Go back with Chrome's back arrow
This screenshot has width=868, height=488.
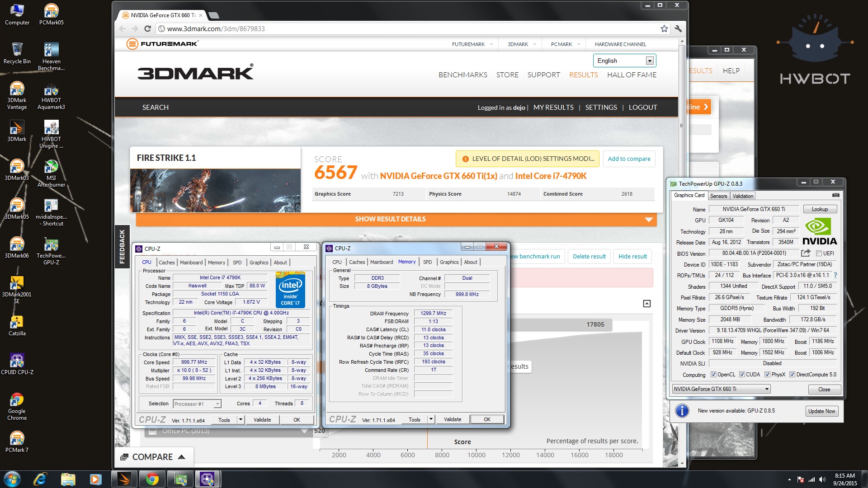click(x=123, y=28)
